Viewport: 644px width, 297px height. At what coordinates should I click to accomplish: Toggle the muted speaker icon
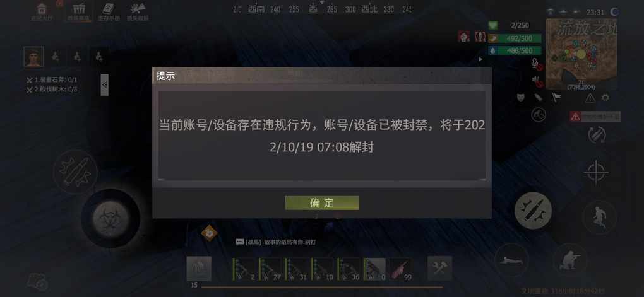click(537, 81)
